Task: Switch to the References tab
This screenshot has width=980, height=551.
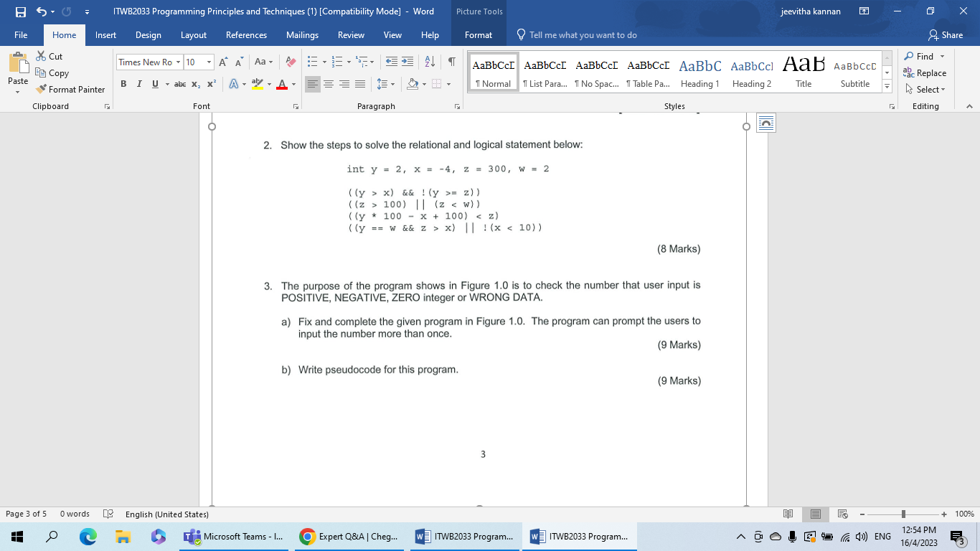Action: pos(246,35)
